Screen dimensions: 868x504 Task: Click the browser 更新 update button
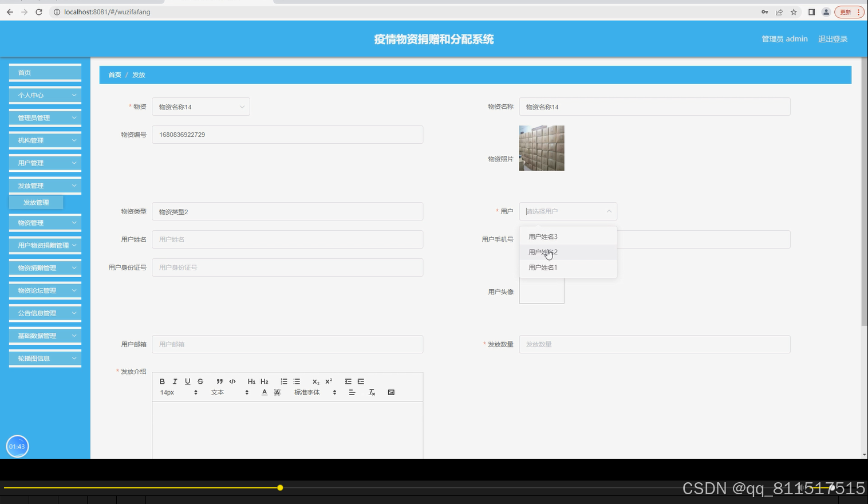(849, 12)
